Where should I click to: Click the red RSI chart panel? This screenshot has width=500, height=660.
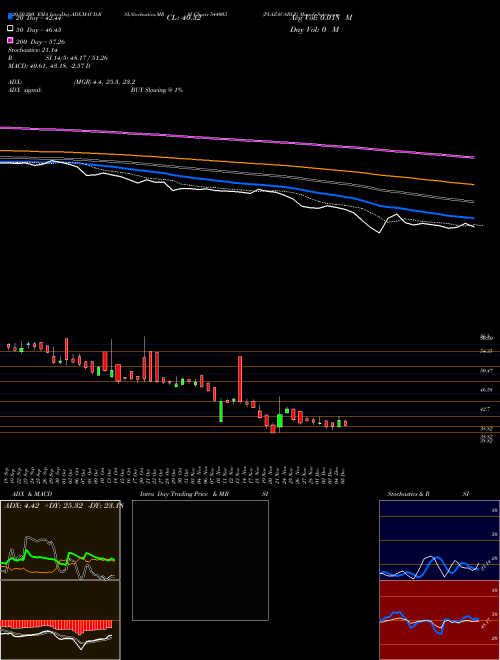coord(439,620)
